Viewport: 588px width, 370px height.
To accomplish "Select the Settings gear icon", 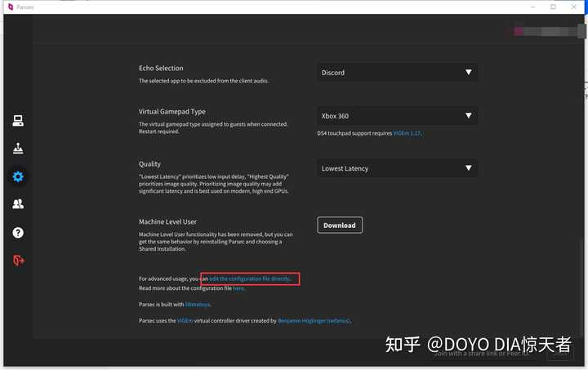I will click(18, 176).
